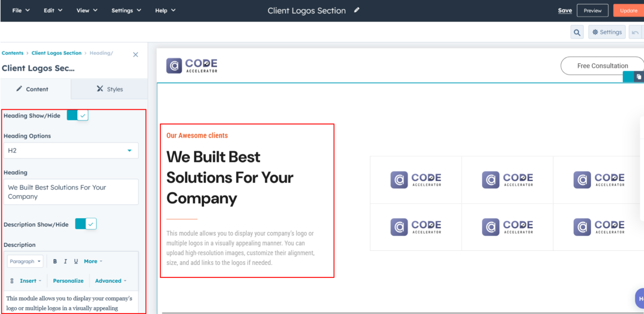Screen dimensions: 644x314
Task: Toggle the Description Show/Hide switch
Action: (86, 224)
